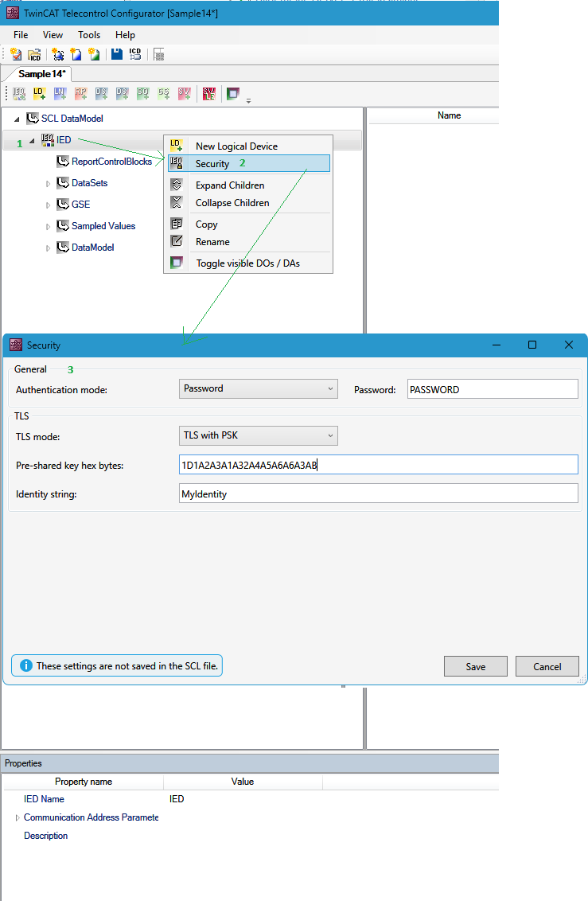
Task: Click the Rename pencil icon in context menu
Action: tap(177, 241)
